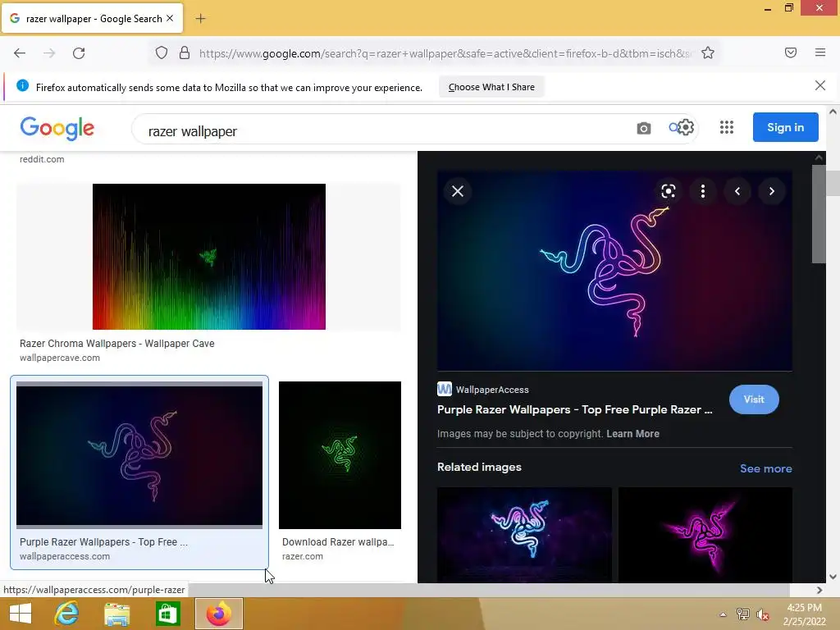Dismiss the Firefox data notification bar
Image resolution: width=840 pixels, height=630 pixels.
[x=820, y=85]
